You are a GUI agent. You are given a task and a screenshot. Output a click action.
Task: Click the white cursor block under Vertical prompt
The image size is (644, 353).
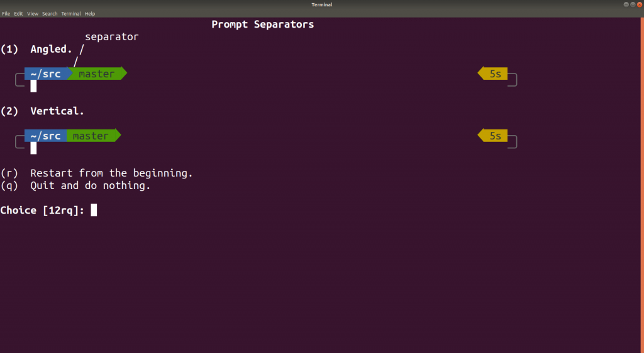33,148
